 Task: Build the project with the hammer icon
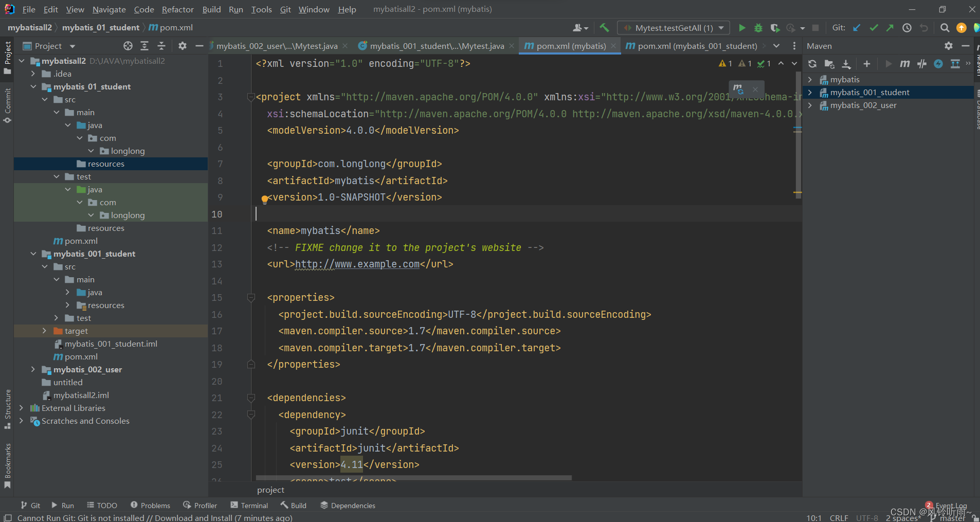[605, 28]
